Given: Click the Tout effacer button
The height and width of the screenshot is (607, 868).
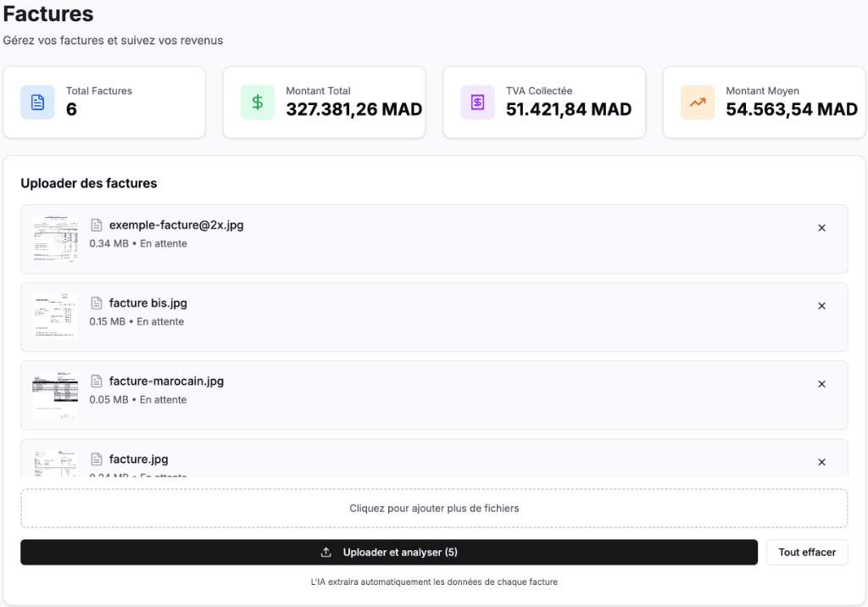Looking at the screenshot, I should (x=807, y=552).
